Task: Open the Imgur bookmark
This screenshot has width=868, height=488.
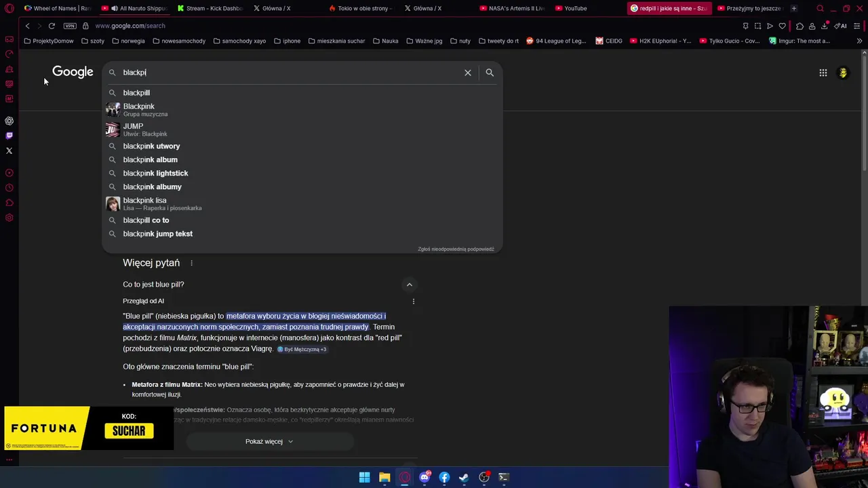Action: 800,41
